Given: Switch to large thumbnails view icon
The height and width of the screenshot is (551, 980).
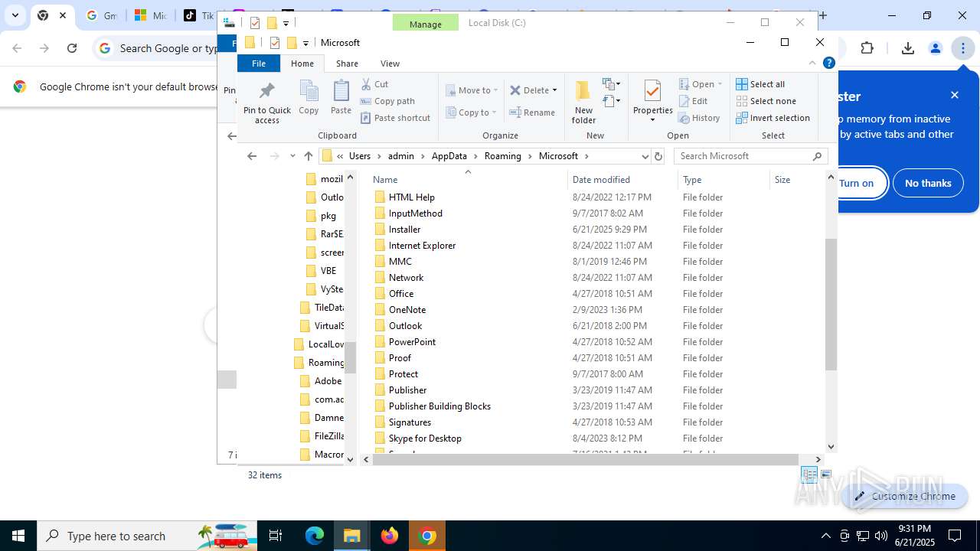Looking at the screenshot, I should click(x=826, y=475).
